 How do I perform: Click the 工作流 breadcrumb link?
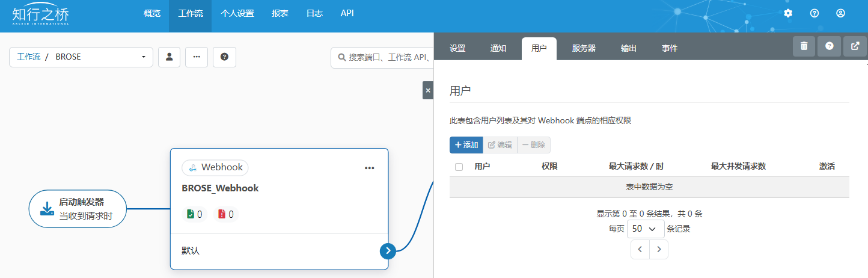28,57
